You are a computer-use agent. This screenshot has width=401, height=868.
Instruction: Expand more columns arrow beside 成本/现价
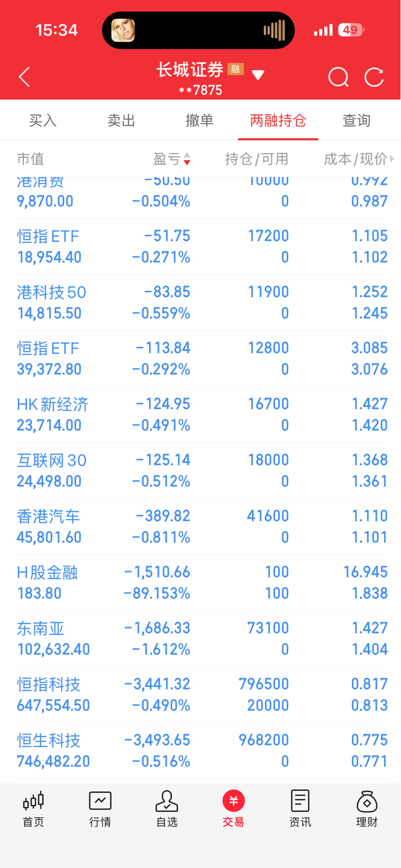point(392,158)
